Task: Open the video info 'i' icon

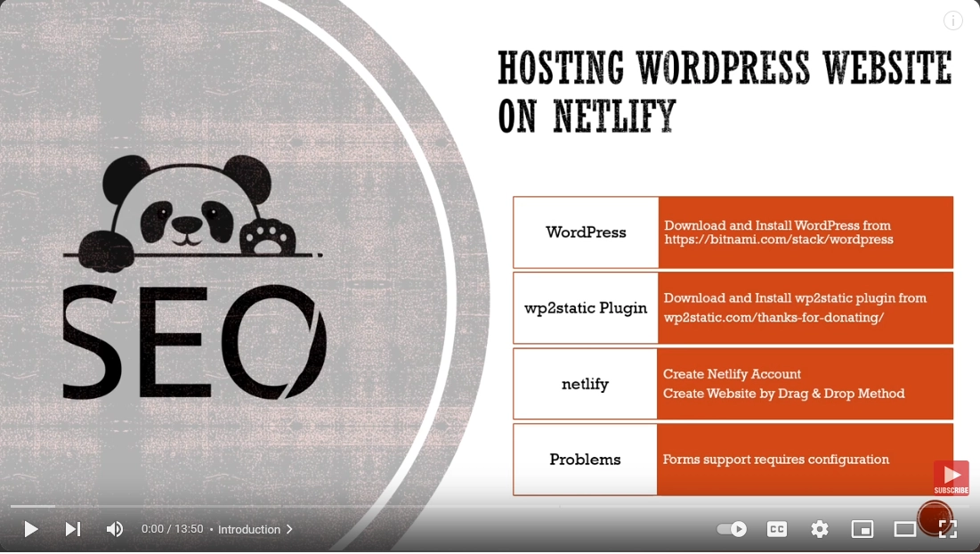Action: (x=952, y=20)
